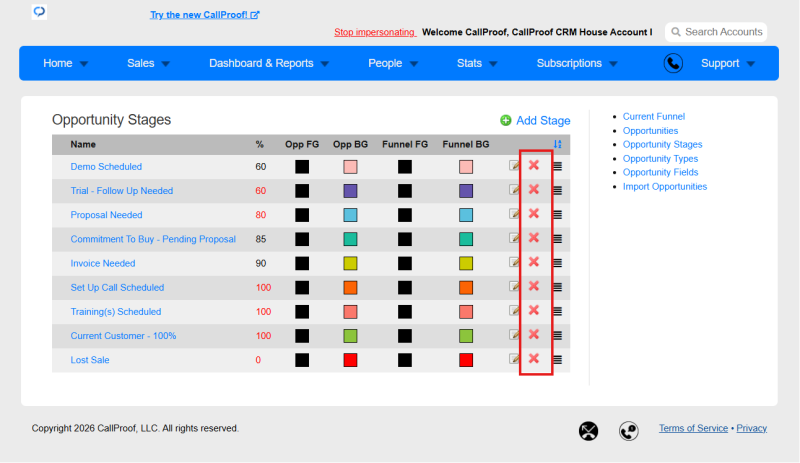Grab the Invoice Needed reorder handle
Viewport: 800px width, 463px height.
558,263
